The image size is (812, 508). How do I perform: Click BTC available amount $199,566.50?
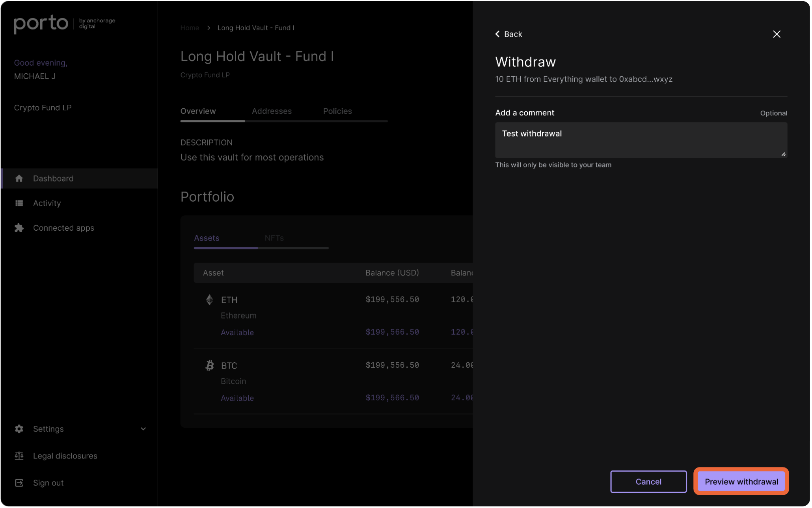392,398
